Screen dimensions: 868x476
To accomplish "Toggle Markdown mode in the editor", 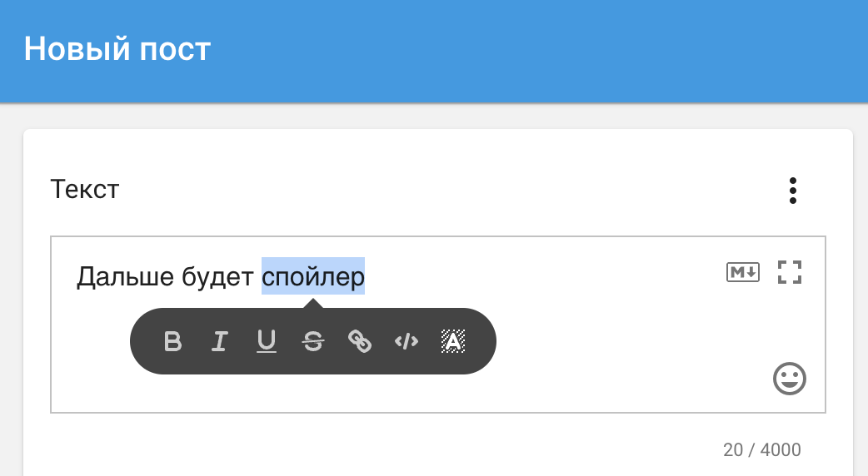I will click(x=743, y=272).
